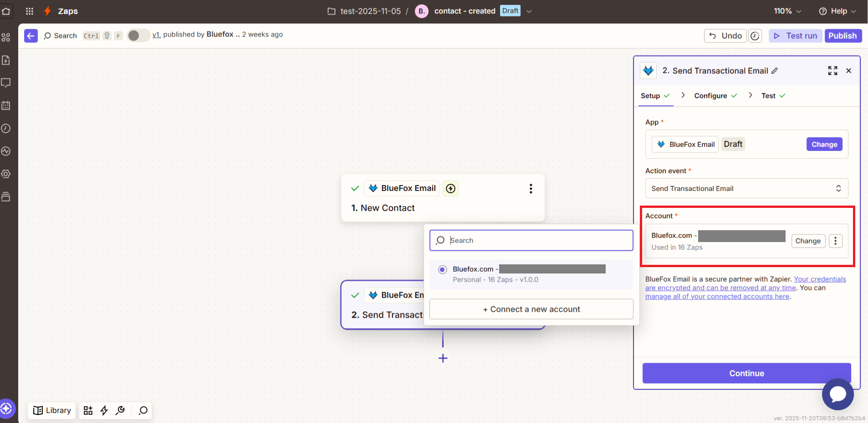Open the settings gear in left sidebar
The height and width of the screenshot is (423, 868).
coord(6,174)
